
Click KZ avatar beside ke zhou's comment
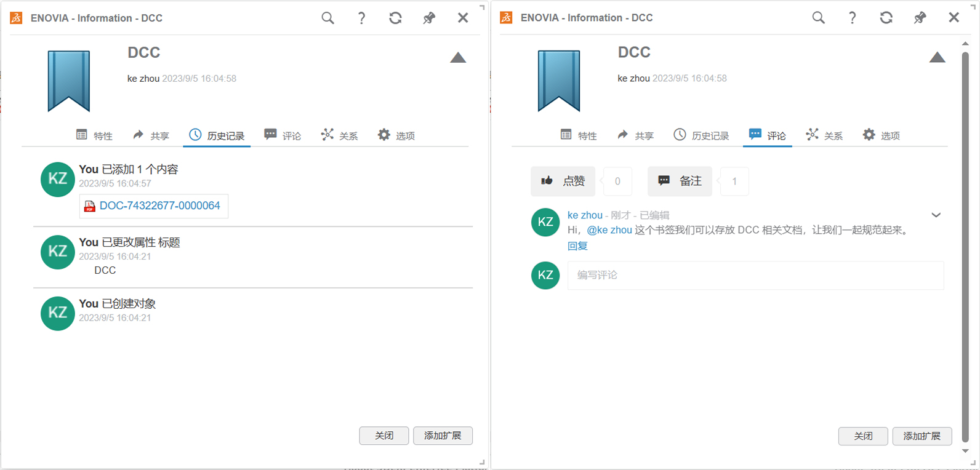545,223
